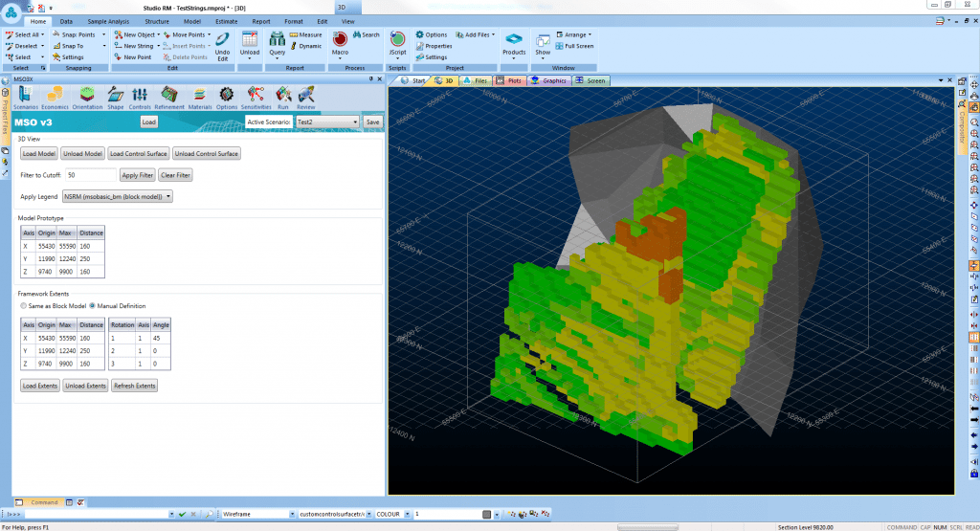Screen dimensions: 980x531
Task: Expand the Add Files dropdown
Action: 493,35
